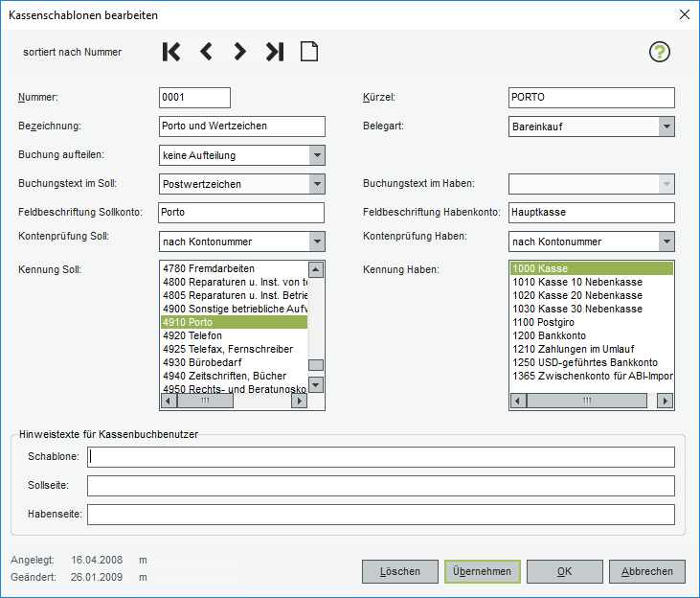Kennung Soll list: vertical scroll down arrow
The height and width of the screenshot is (598, 700).
click(316, 384)
